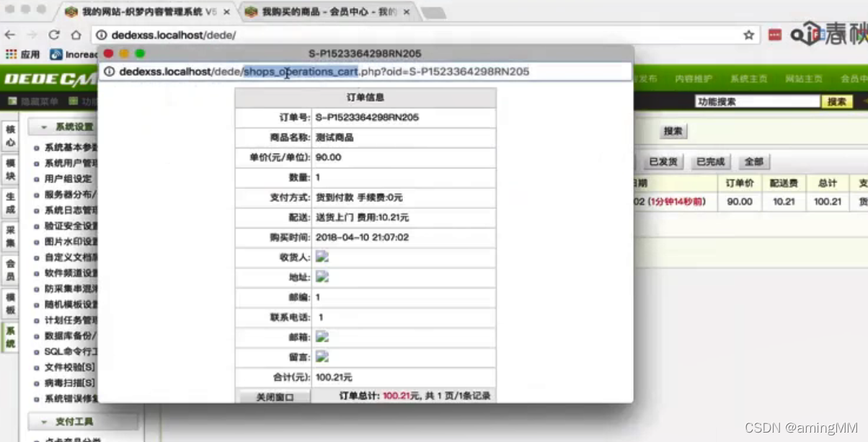Click the 隐藏菜单 toggle in dark toolbar
868x442 pixels.
[x=32, y=102]
